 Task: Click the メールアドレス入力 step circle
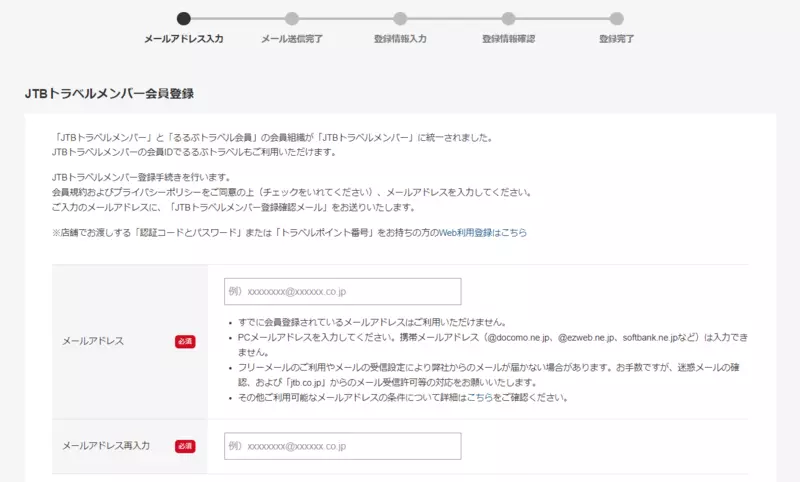tap(184, 19)
